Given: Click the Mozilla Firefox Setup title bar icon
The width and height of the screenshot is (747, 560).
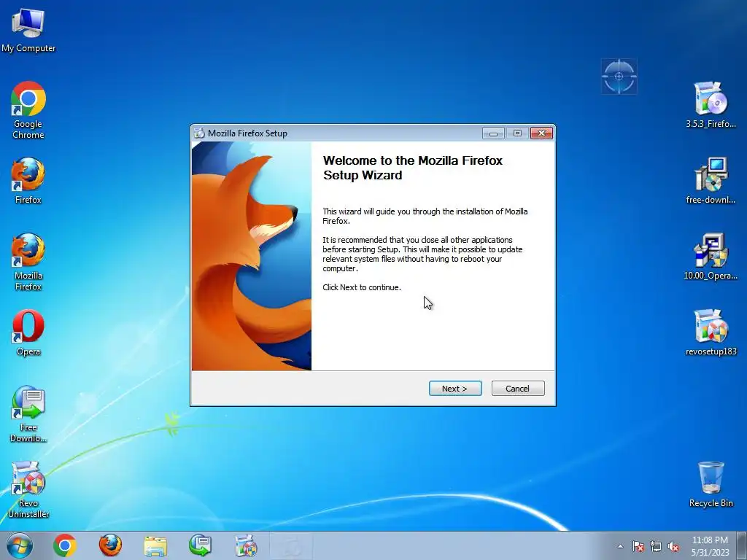Looking at the screenshot, I should tap(199, 133).
